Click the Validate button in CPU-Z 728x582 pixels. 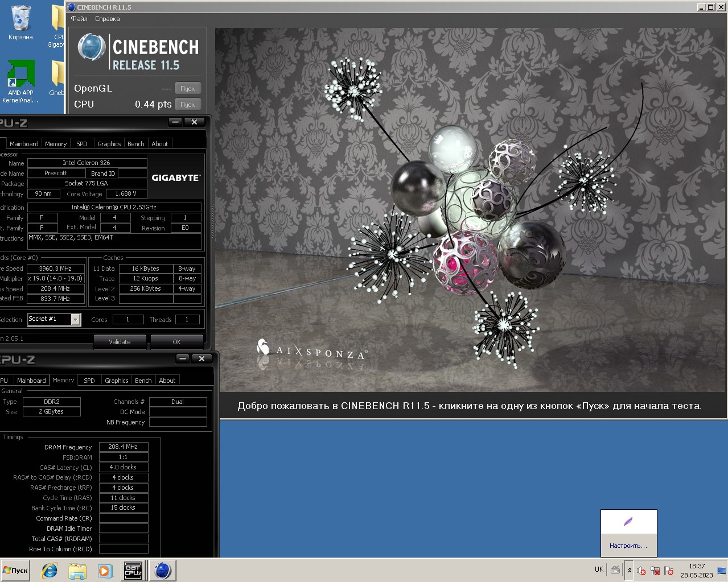pyautogui.click(x=120, y=342)
